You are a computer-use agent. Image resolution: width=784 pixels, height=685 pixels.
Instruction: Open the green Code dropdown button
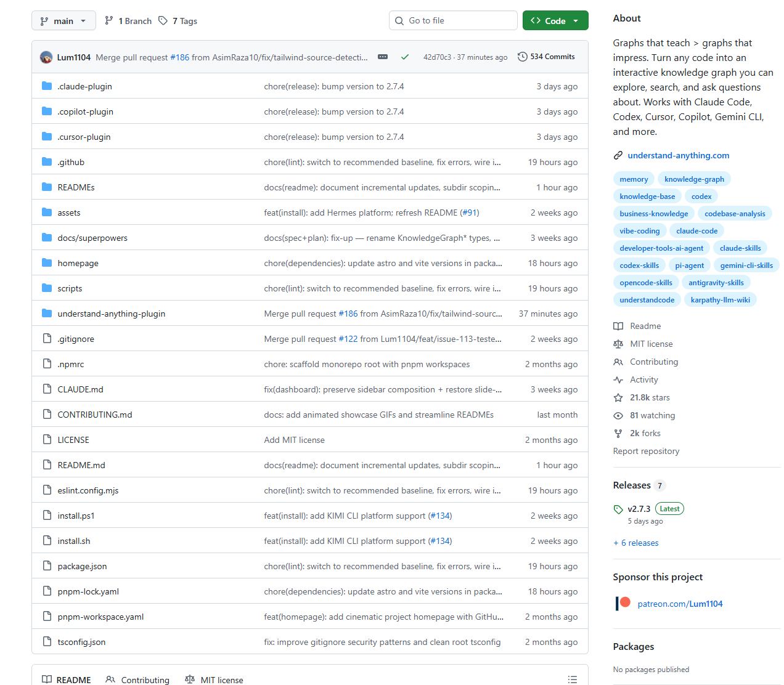coord(555,21)
